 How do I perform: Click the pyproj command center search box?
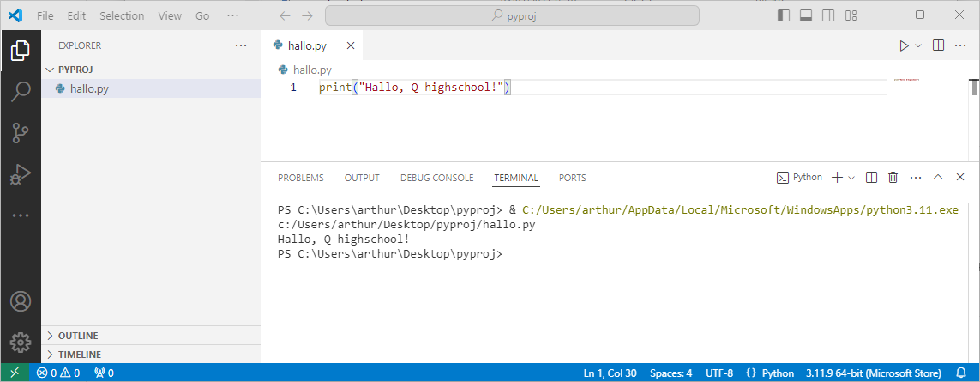tap(512, 15)
